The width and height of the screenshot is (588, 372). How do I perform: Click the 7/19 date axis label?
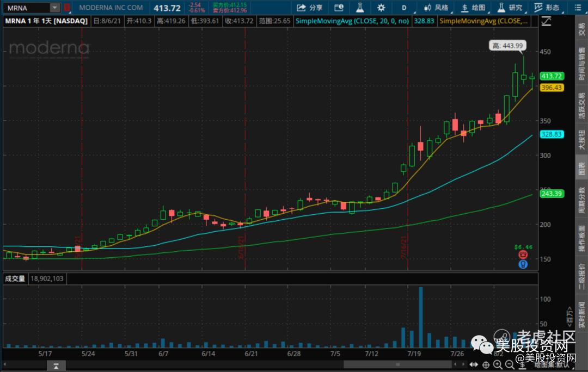[414, 354]
